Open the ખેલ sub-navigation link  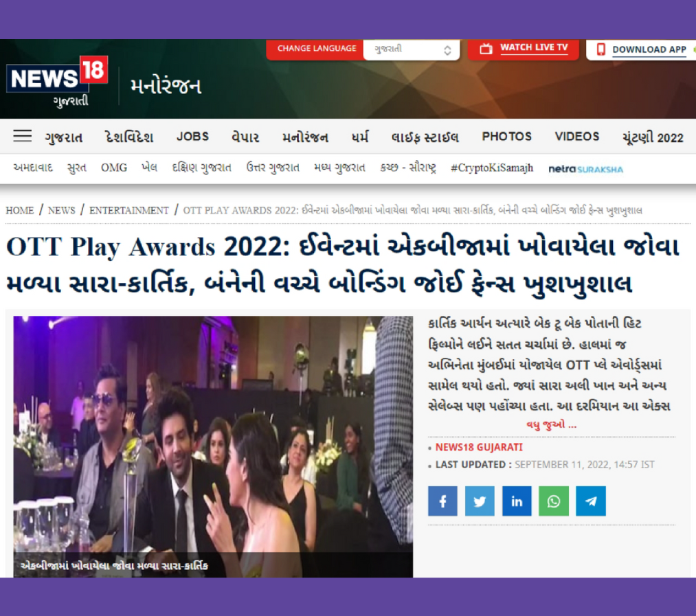[149, 168]
